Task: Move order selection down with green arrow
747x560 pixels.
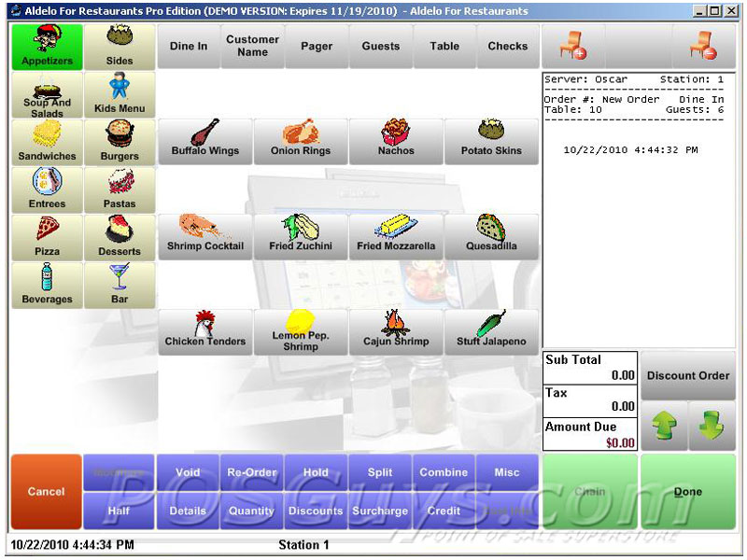Action: tap(712, 426)
